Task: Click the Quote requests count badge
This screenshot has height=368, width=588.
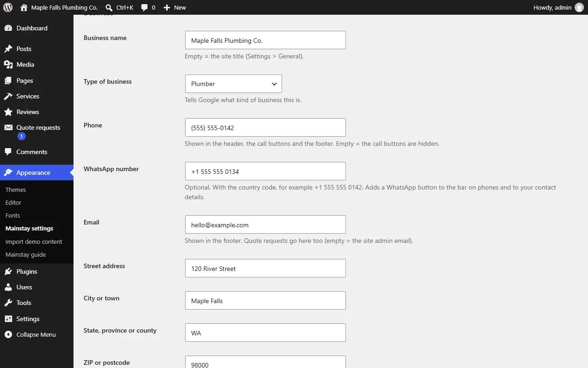Action: pyautogui.click(x=21, y=136)
